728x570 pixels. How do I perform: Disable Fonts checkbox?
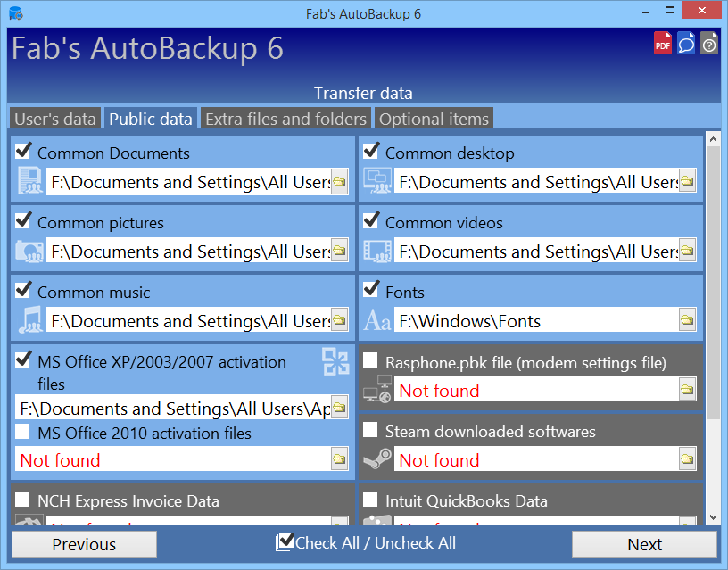(371, 290)
